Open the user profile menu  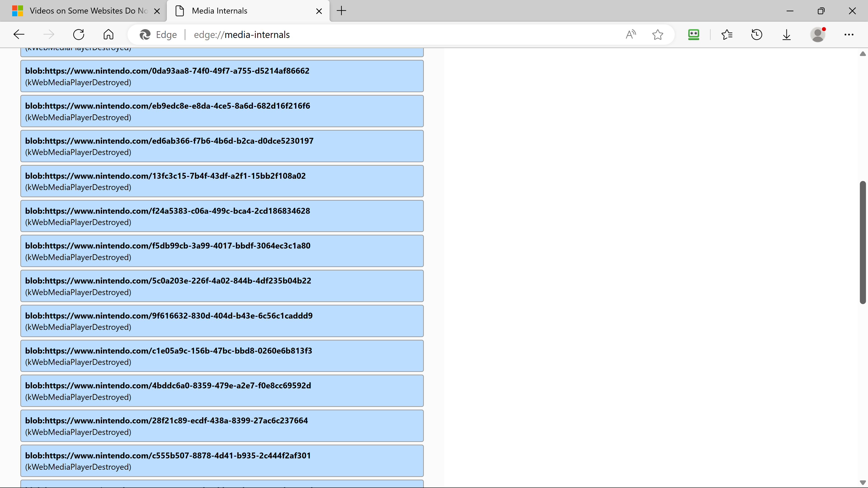pyautogui.click(x=818, y=34)
